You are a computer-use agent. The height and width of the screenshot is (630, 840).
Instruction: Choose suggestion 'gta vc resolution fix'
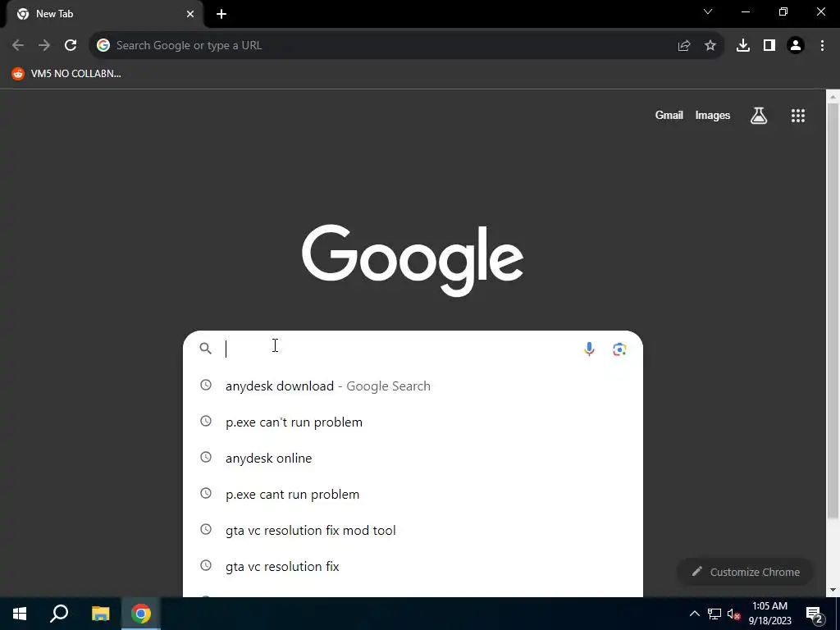click(413, 566)
